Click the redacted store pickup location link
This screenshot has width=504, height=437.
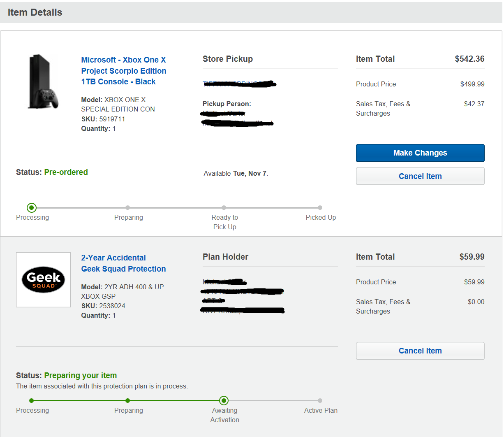point(239,84)
